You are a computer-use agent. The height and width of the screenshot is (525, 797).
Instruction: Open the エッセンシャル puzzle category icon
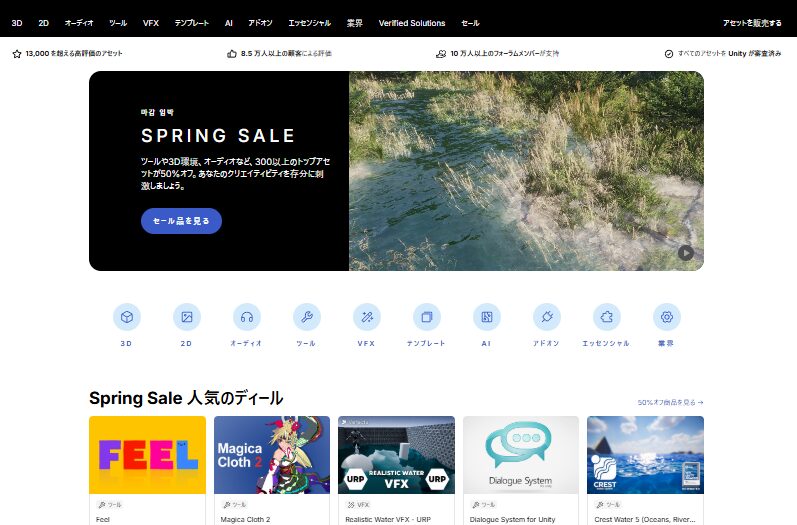pos(606,317)
